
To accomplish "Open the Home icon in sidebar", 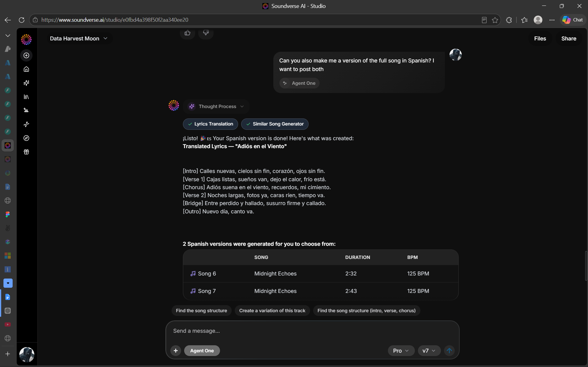I will point(26,69).
